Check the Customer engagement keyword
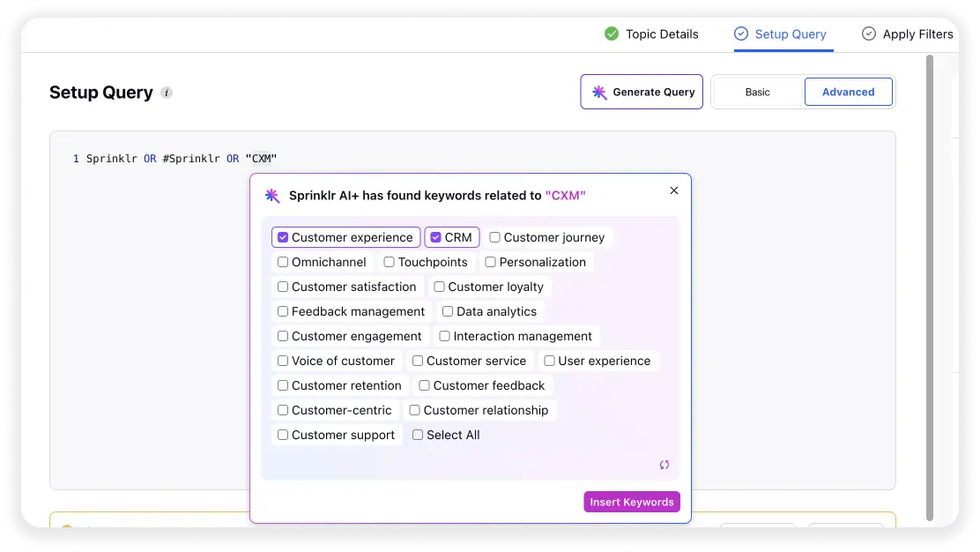980x552 pixels. tap(283, 336)
